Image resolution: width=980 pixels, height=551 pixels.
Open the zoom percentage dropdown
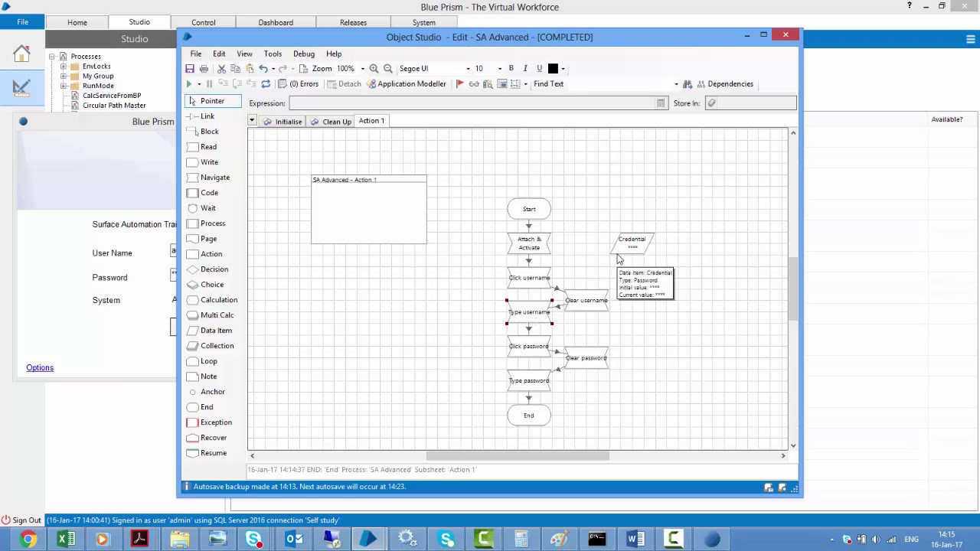[x=362, y=69]
